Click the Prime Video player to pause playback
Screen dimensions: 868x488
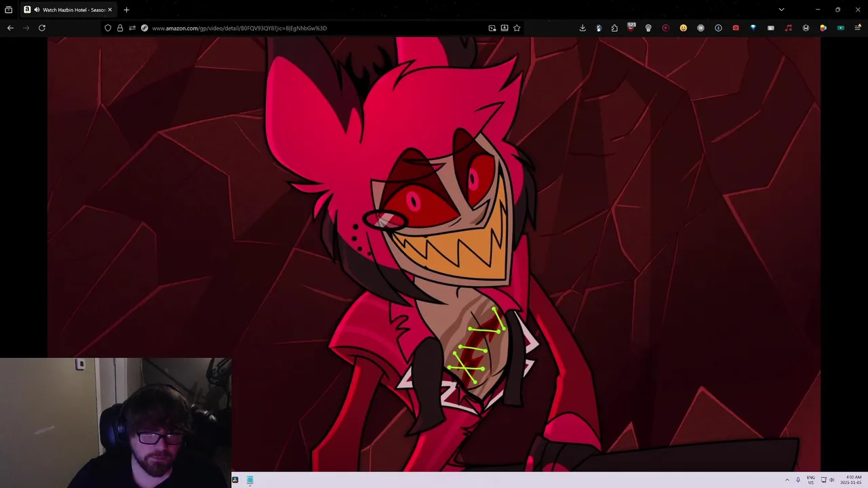click(x=434, y=254)
